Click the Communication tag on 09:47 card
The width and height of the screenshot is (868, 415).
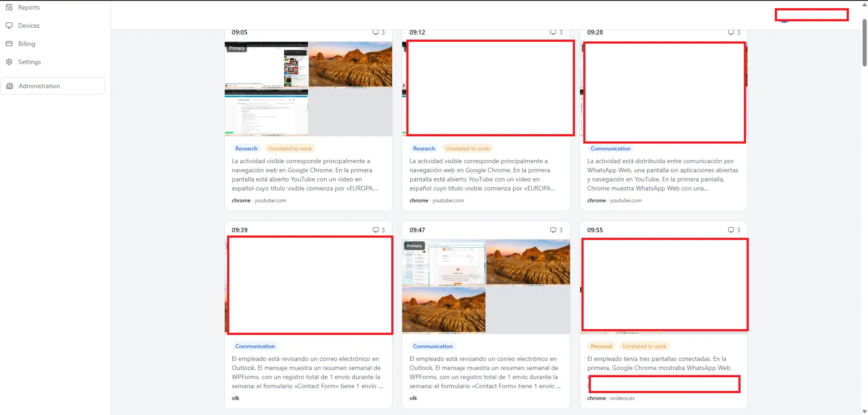click(x=433, y=346)
